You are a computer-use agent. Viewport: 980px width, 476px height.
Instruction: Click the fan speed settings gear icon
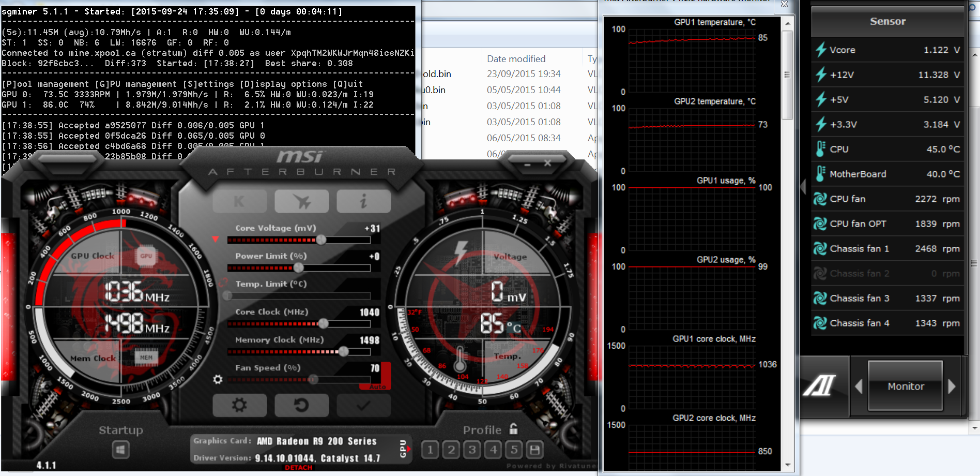218,379
